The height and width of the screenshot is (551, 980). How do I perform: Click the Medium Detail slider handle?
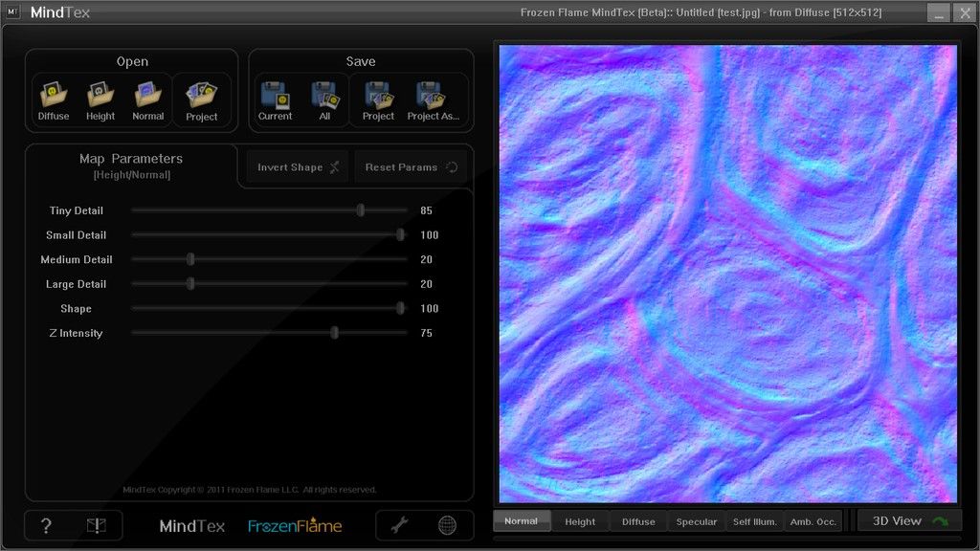(x=190, y=259)
